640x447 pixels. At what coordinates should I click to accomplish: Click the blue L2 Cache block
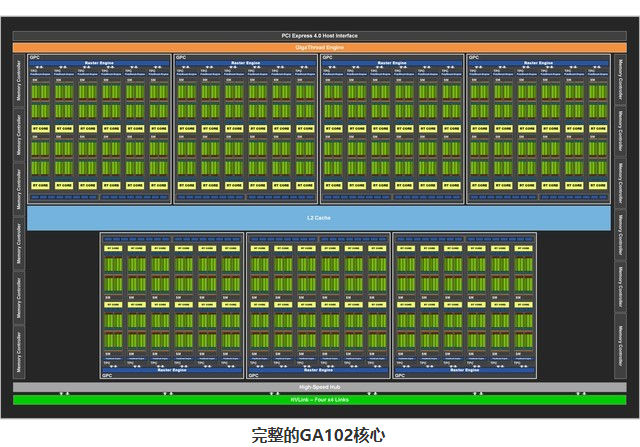click(x=319, y=217)
